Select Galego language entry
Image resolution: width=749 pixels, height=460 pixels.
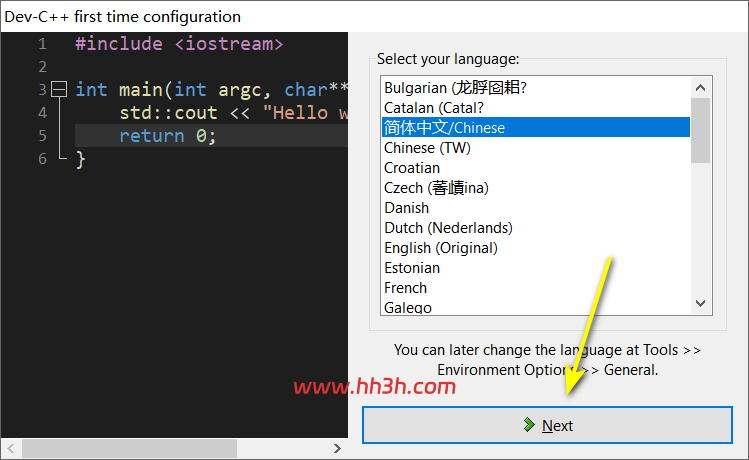coord(535,307)
